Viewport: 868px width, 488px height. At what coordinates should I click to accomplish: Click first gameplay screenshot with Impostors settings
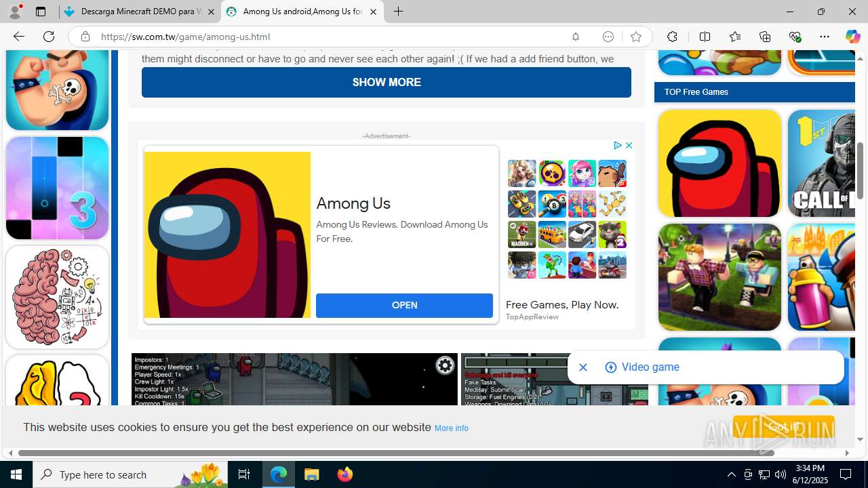[x=294, y=379]
